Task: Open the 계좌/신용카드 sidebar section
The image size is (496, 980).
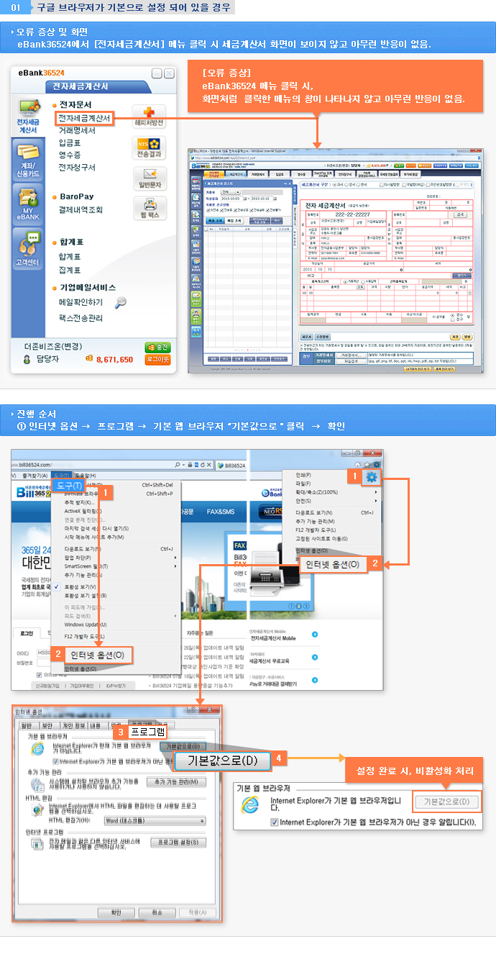Action: (x=28, y=160)
